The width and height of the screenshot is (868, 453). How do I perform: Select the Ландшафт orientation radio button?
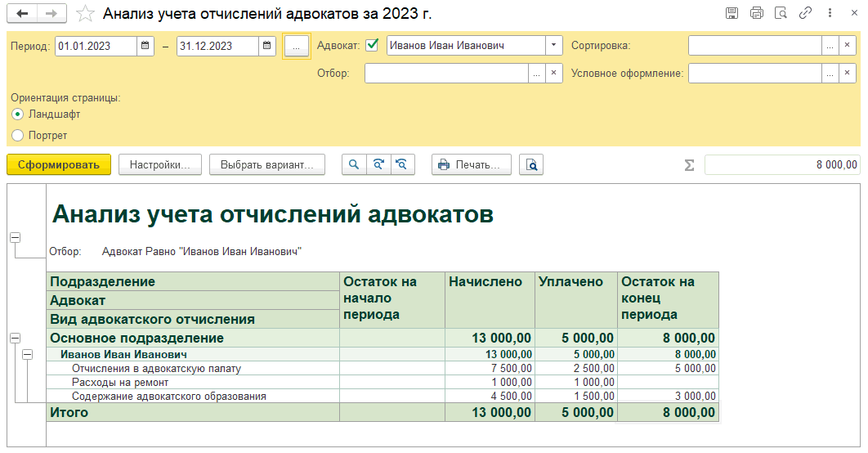[17, 114]
